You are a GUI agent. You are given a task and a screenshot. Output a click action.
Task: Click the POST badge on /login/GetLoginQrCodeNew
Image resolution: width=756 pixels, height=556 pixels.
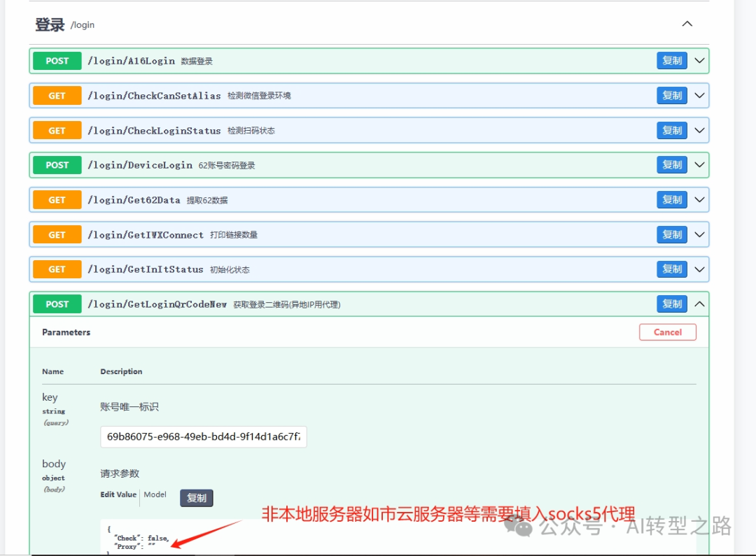(x=56, y=304)
